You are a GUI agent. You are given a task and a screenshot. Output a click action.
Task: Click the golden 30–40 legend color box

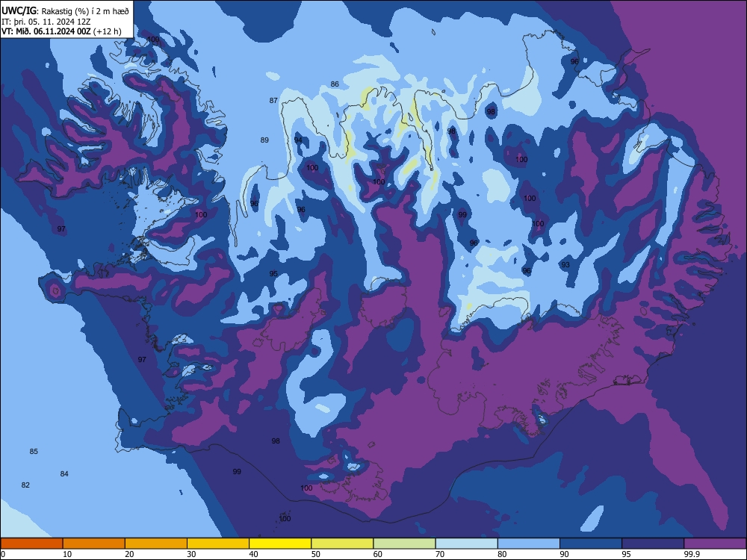(218, 544)
